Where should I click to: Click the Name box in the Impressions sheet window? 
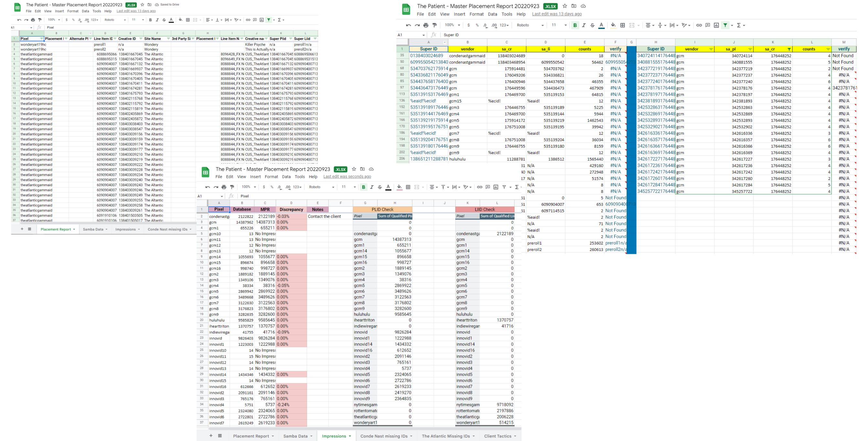[x=210, y=196]
